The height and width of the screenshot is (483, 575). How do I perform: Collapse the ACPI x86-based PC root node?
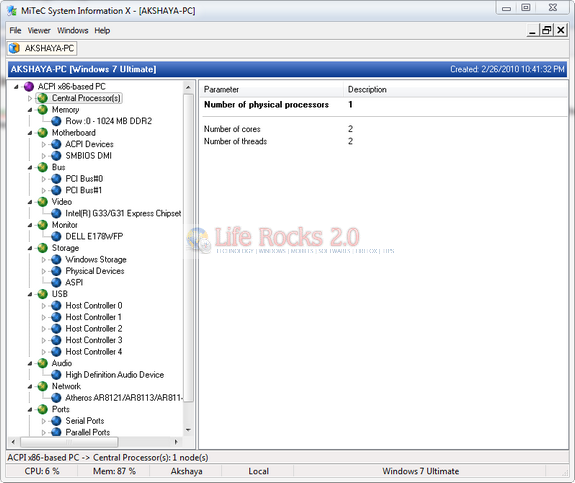(x=16, y=87)
